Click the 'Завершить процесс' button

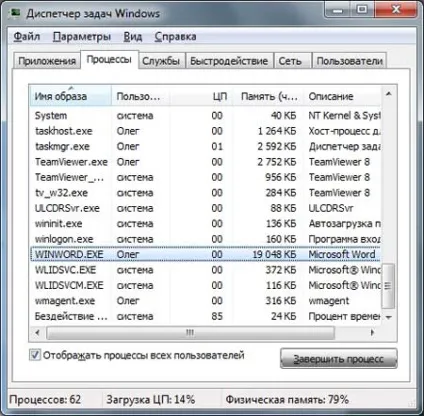coord(339,359)
